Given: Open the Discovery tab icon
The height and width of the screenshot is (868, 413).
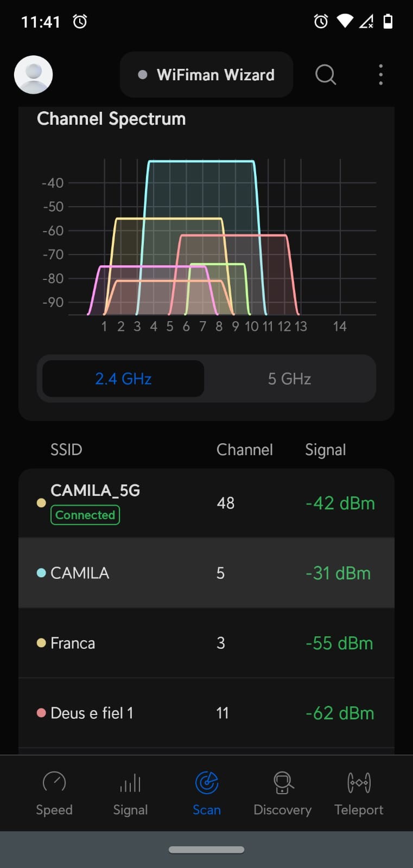Looking at the screenshot, I should tap(283, 782).
